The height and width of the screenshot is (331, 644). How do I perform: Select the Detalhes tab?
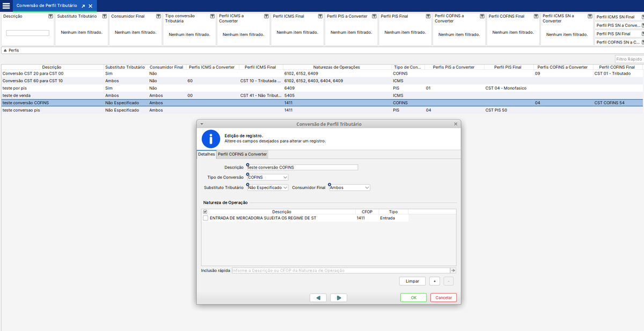207,155
